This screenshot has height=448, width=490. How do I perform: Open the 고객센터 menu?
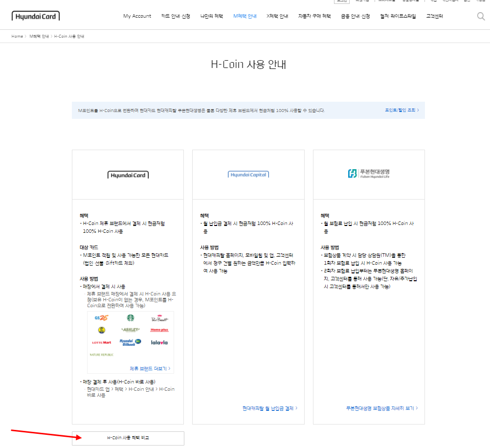click(x=435, y=16)
